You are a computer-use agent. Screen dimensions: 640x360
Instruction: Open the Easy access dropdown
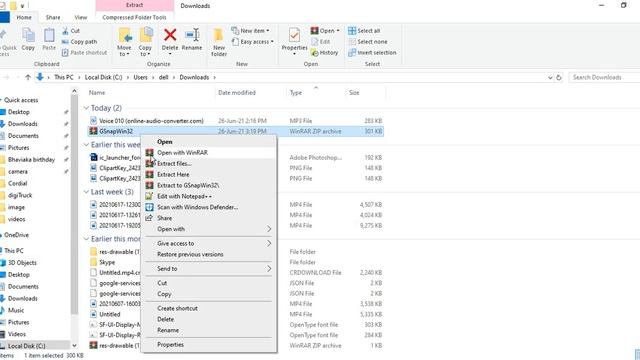[x=253, y=42]
